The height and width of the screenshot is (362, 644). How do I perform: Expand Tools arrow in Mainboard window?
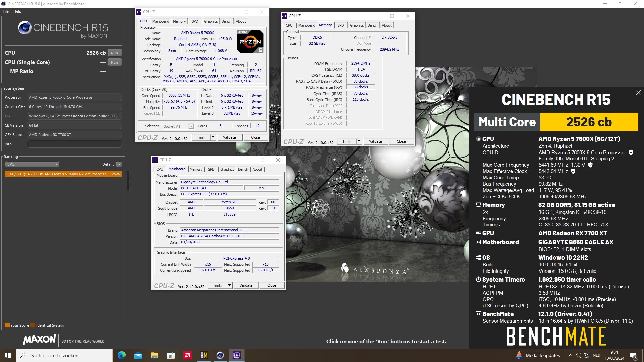tap(229, 285)
